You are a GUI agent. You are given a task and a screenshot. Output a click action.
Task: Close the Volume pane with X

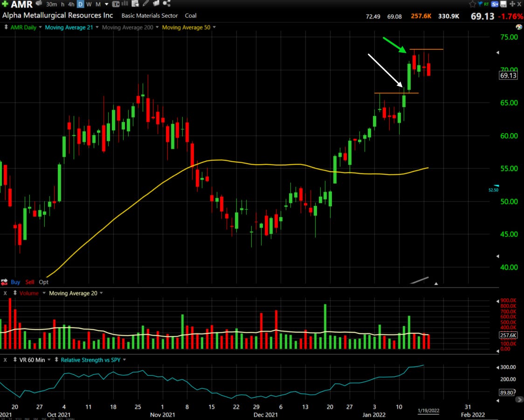click(x=5, y=293)
